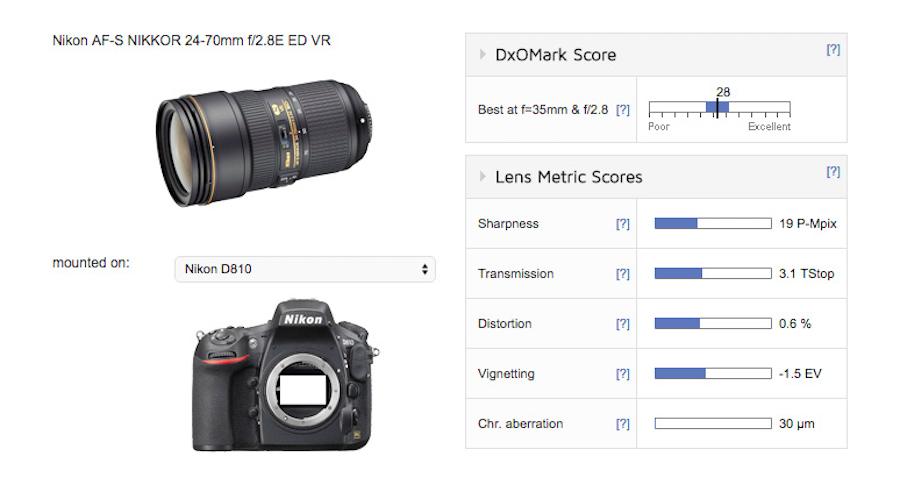Viewport: 900px width, 499px height.
Task: Click the Distortion score bar
Action: [712, 324]
